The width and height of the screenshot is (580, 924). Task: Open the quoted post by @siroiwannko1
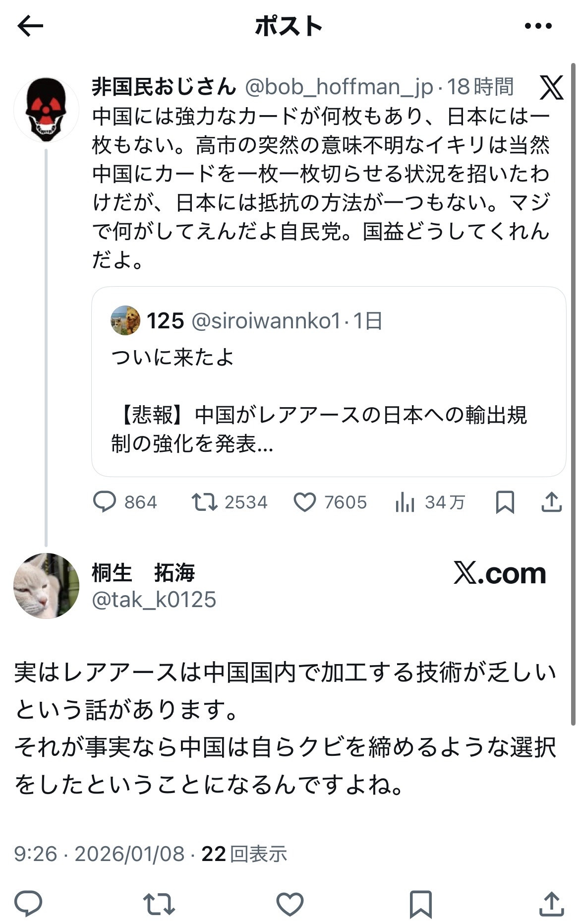point(329,381)
